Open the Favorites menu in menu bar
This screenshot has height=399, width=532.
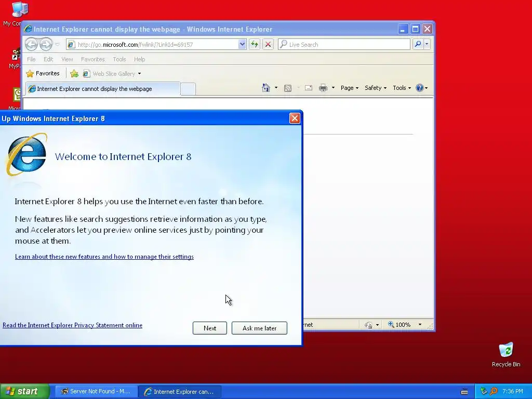point(92,59)
